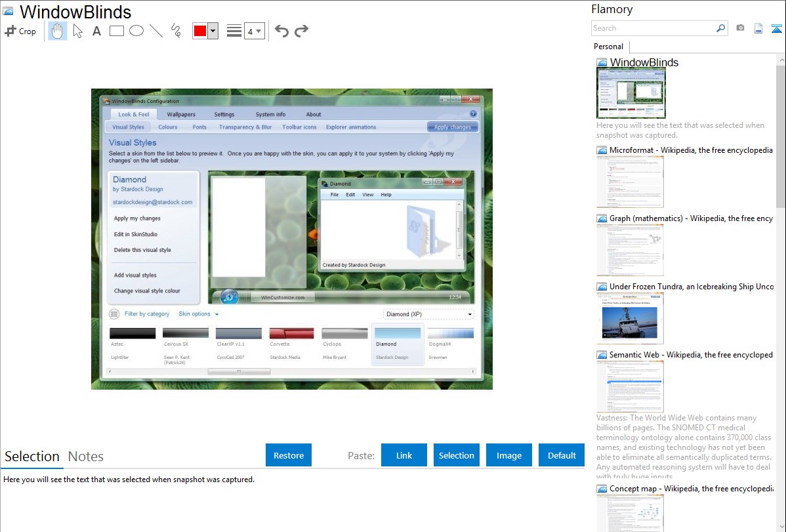
Task: Open the color picker dropdown arrow
Action: (213, 31)
